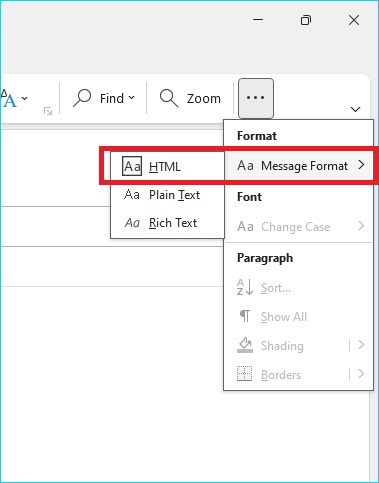Image resolution: width=379 pixels, height=483 pixels.
Task: Click the Find magnifier icon
Action: coord(82,98)
